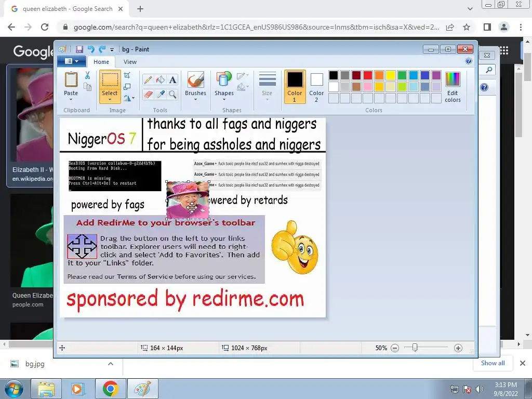
Task: Zoom in with the plus button
Action: [x=458, y=348]
